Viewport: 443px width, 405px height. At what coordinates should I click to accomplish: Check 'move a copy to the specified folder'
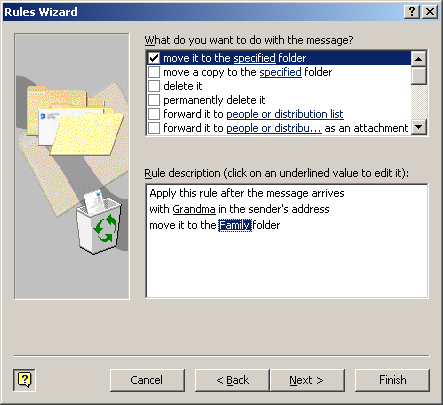(x=154, y=72)
